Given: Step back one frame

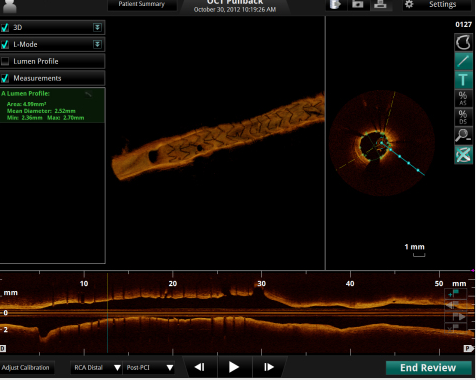Looking at the screenshot, I should [200, 367].
